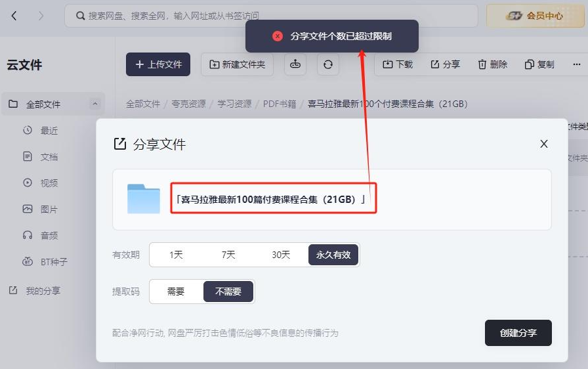Viewport: 588px width, 369px height.
Task: Set validity period to 7天
Action: coord(228,255)
